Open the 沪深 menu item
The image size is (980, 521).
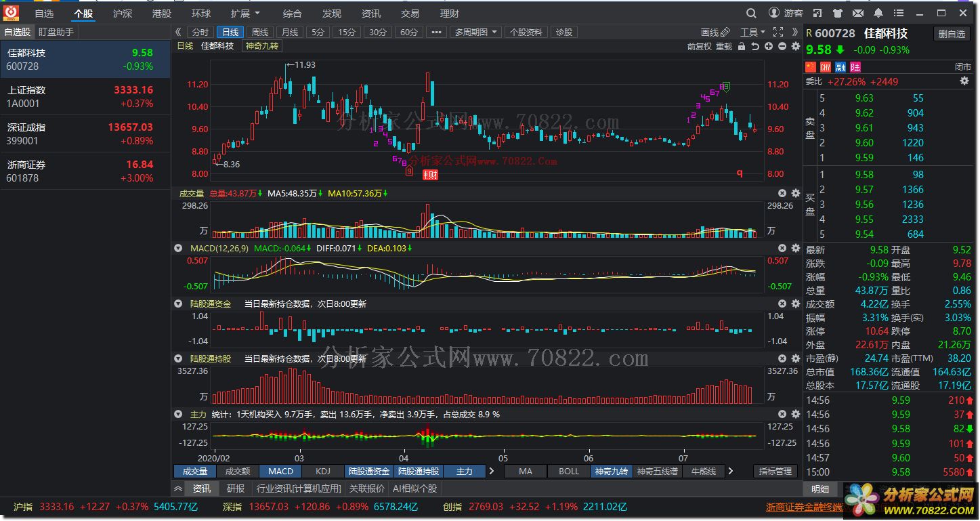click(123, 14)
